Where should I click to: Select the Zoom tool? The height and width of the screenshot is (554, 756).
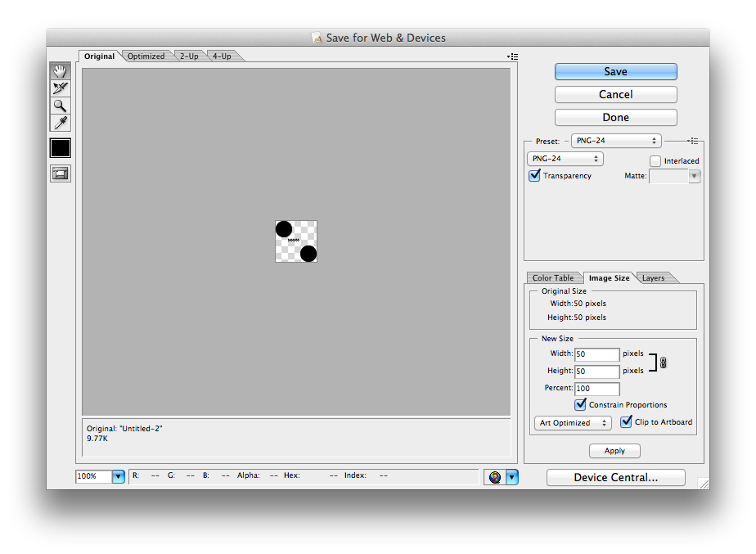tap(60, 106)
